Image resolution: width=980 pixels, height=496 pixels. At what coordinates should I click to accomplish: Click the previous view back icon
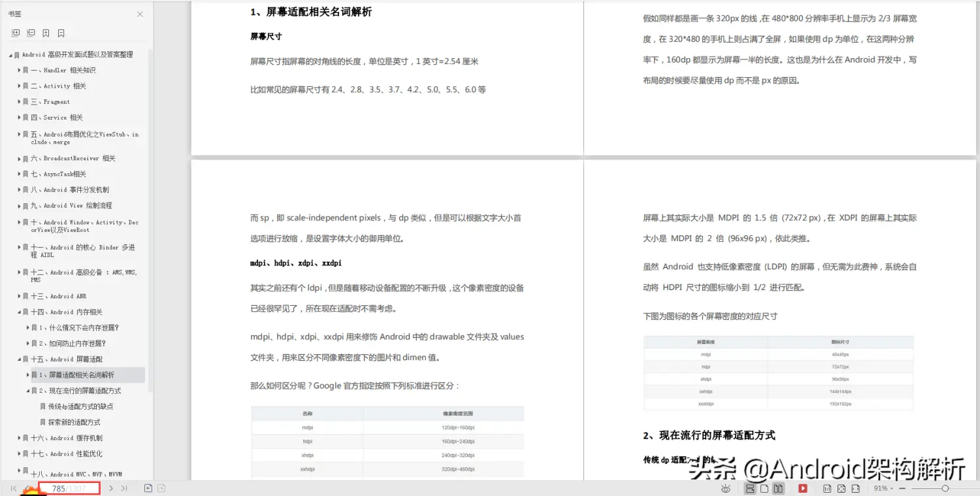point(148,488)
